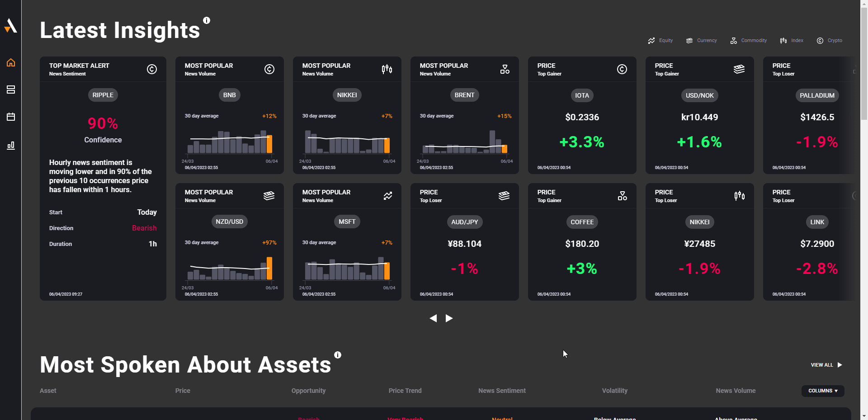
Task: Click the RIPPLE asset badge
Action: coord(103,95)
